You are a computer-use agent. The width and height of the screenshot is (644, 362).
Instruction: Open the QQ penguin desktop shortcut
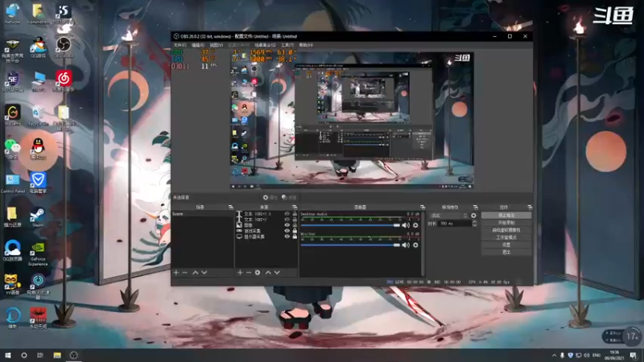(x=38, y=149)
